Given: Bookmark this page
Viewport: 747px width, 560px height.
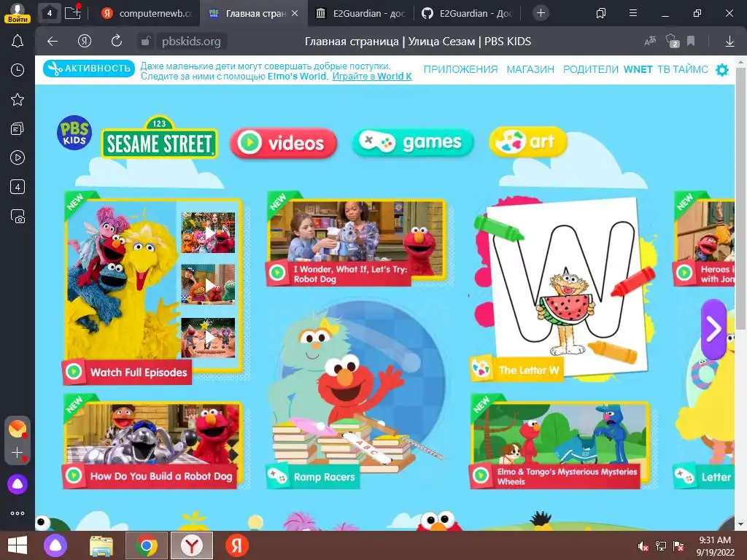Looking at the screenshot, I should point(691,42).
